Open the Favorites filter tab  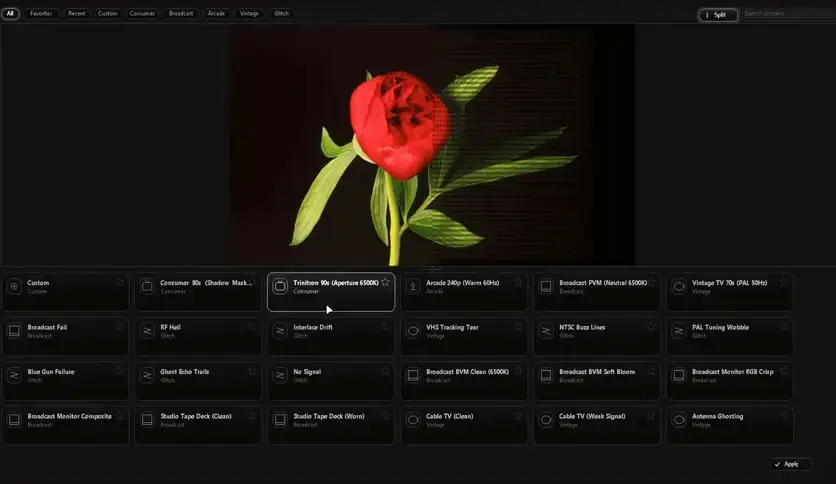[x=41, y=13]
